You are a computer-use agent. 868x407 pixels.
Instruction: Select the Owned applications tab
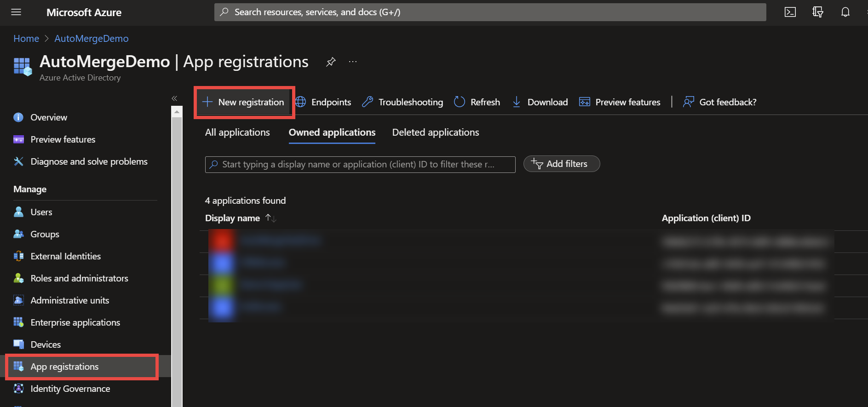tap(332, 132)
